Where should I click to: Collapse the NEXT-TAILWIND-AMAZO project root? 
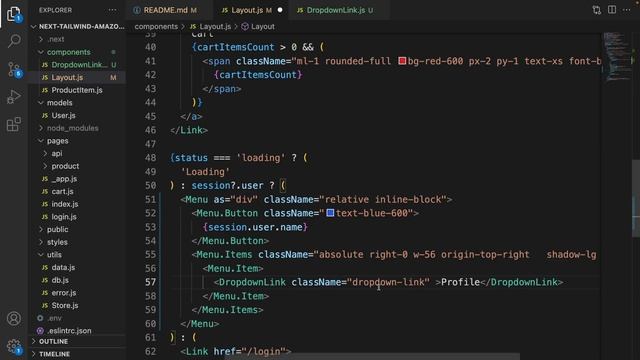coord(77,27)
